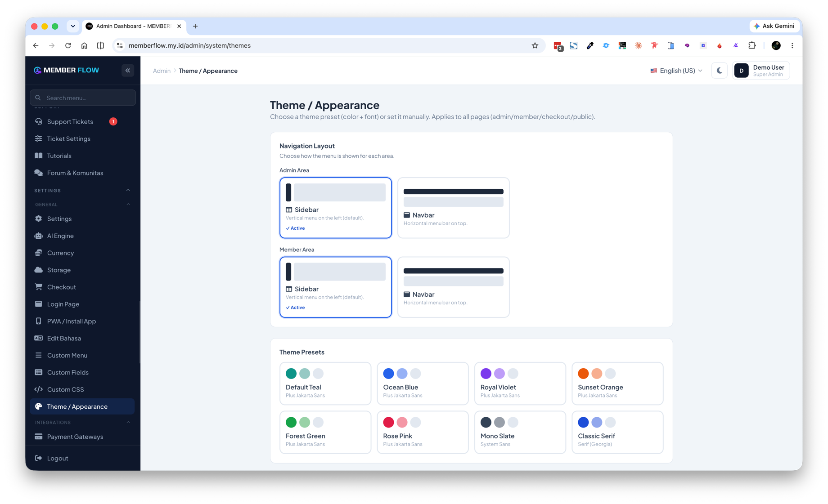
Task: Click the PWA / Install App phone icon
Action: coord(39,321)
